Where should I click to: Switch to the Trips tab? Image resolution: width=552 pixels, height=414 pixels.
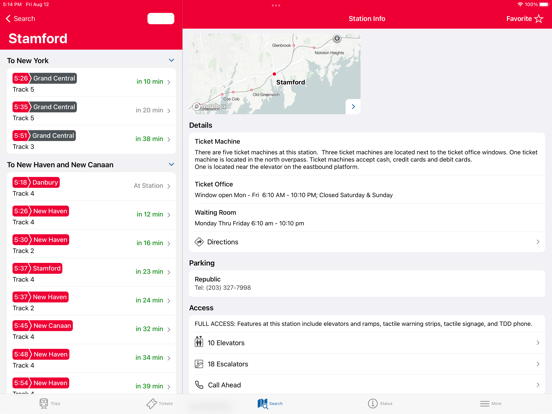pyautogui.click(x=49, y=403)
